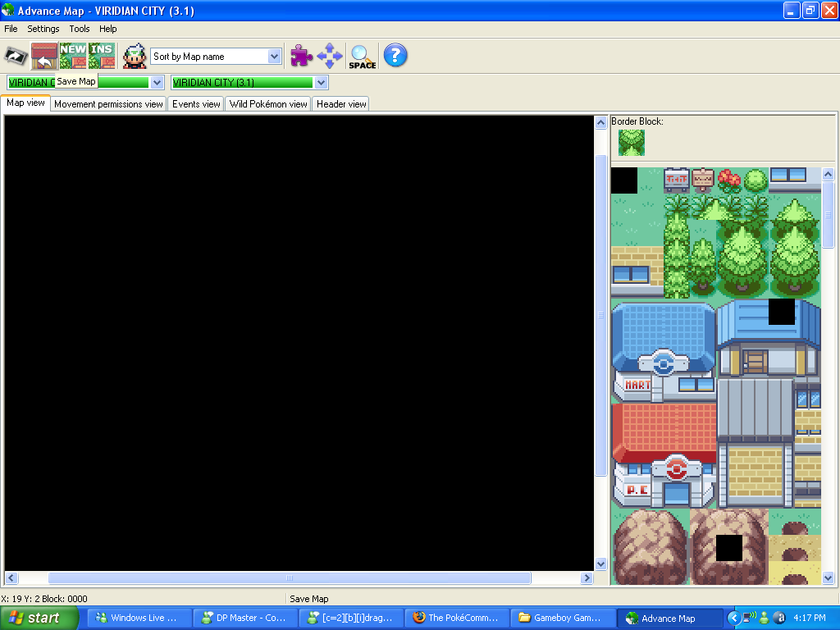Click the map view vertical scrollbar thumb
Viewport: 840px width, 630px height.
pyautogui.click(x=600, y=315)
